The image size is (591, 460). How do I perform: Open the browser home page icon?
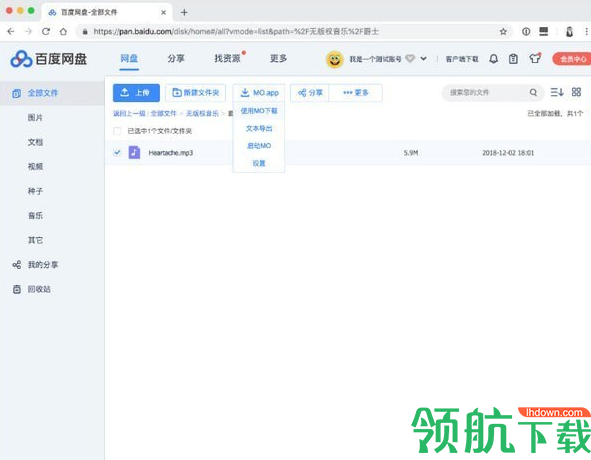(x=63, y=32)
